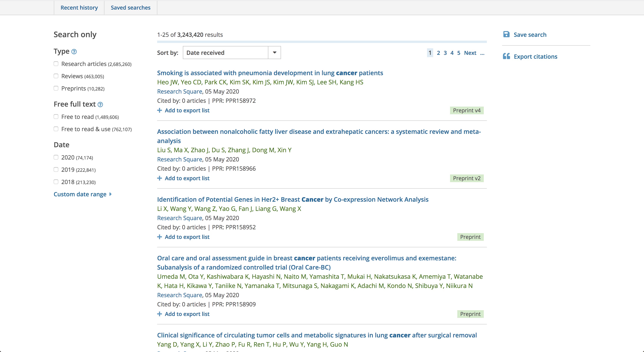Image resolution: width=644 pixels, height=352 pixels.
Task: Click the Preprint v4 badge
Action: point(467,110)
